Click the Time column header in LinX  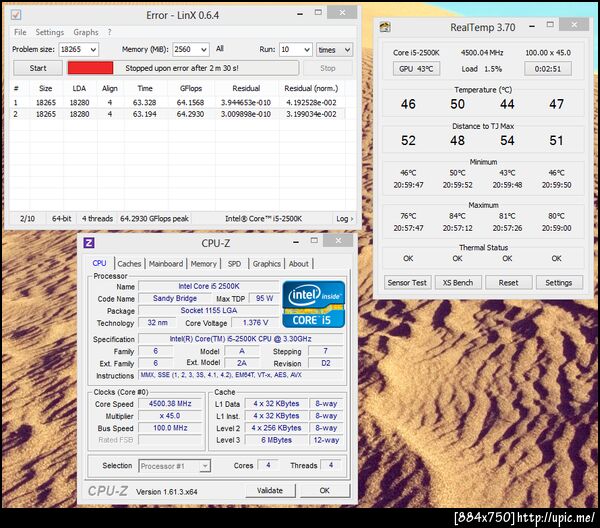[x=145, y=88]
